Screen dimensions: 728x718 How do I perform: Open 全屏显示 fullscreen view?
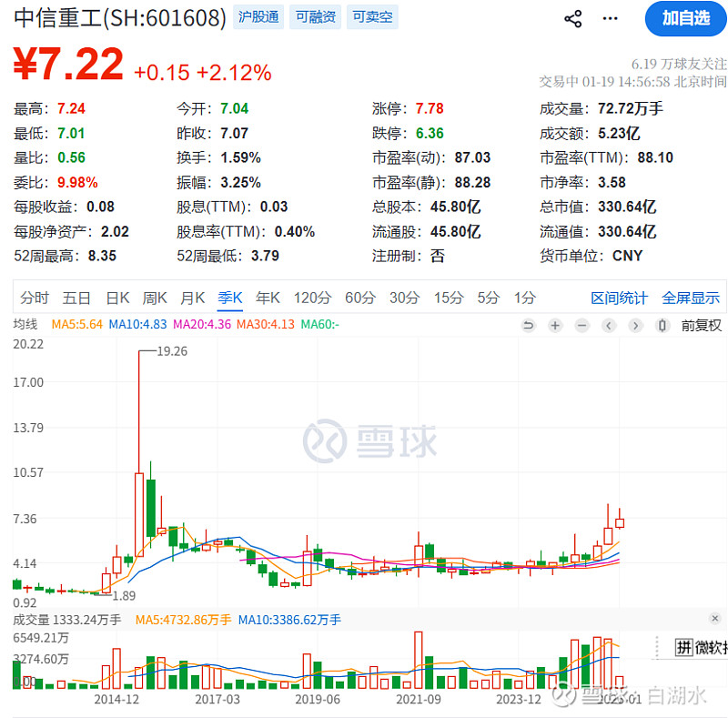click(x=691, y=298)
